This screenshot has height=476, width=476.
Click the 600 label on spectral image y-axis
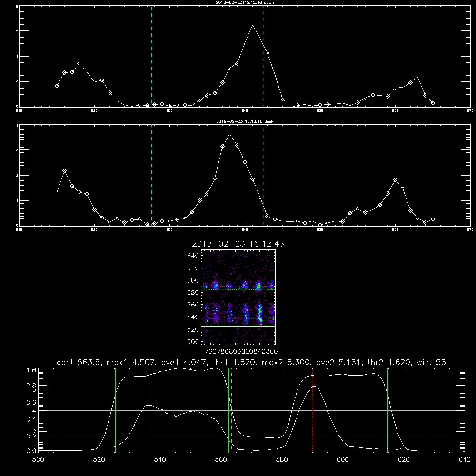tap(193, 280)
